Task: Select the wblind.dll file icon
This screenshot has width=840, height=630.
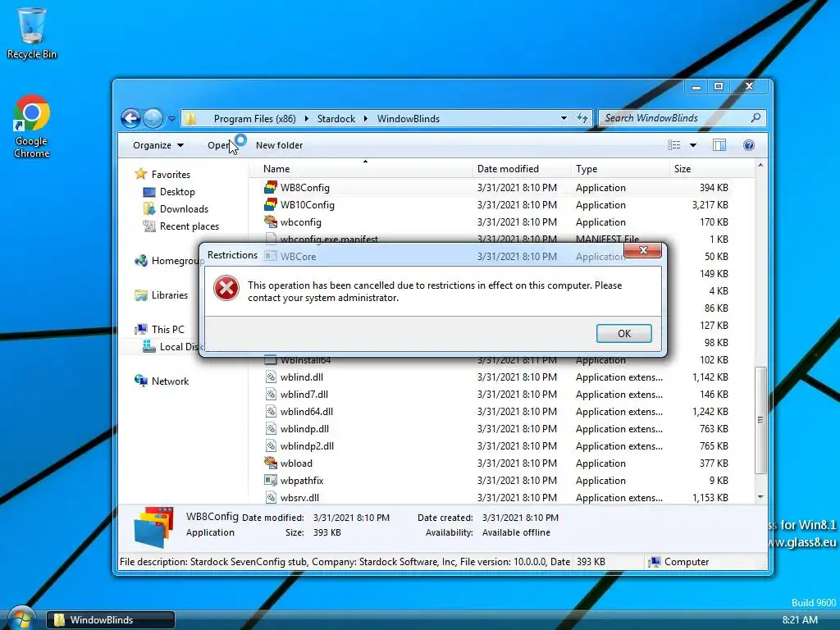Action: [x=271, y=377]
